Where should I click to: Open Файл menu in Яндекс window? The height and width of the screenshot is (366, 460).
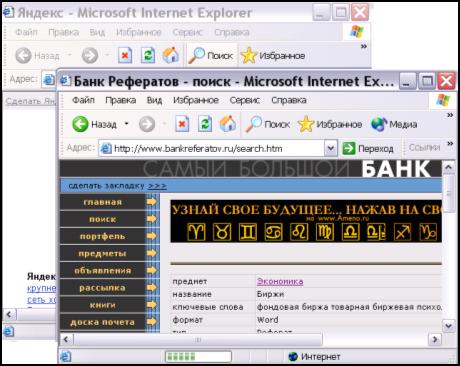(26, 32)
